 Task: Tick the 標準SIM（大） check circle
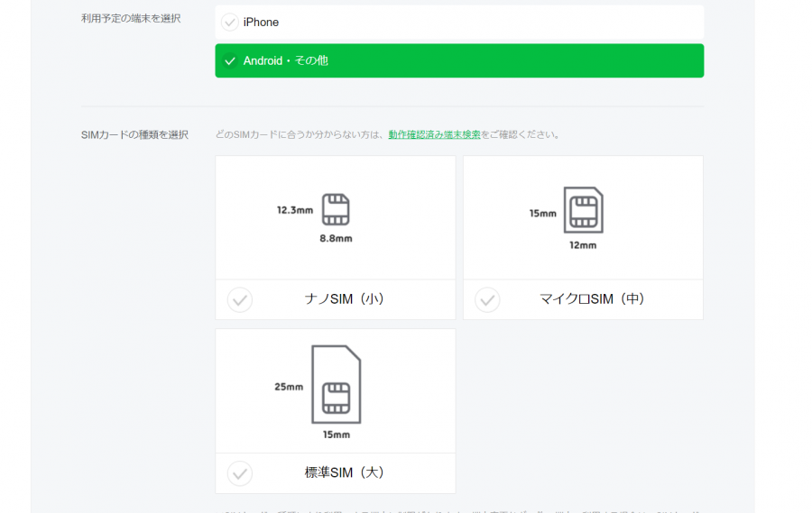[240, 473]
